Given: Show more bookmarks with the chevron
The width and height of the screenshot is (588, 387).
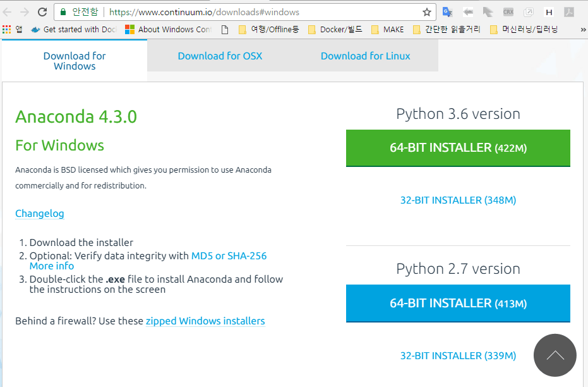Looking at the screenshot, I should [x=583, y=30].
